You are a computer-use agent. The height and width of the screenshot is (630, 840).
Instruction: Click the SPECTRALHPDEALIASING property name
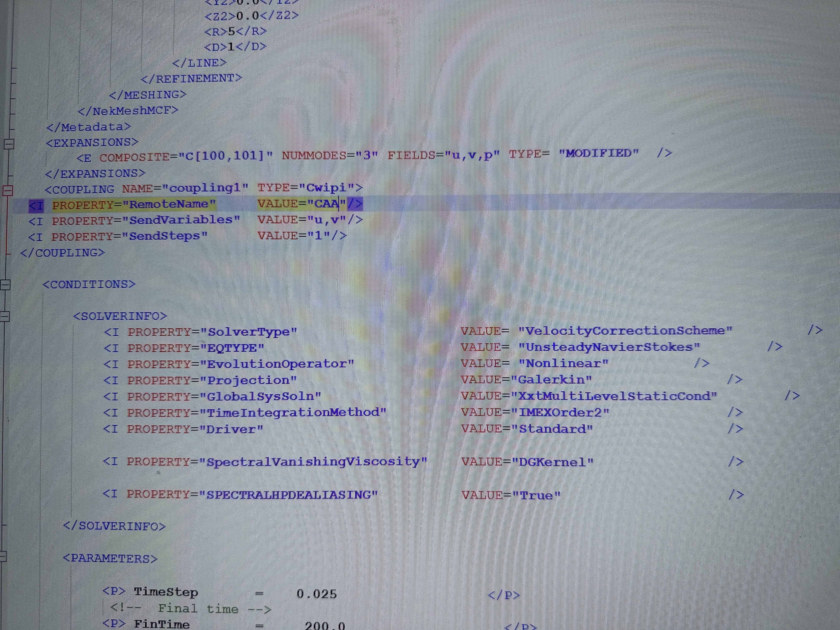pyautogui.click(x=291, y=494)
